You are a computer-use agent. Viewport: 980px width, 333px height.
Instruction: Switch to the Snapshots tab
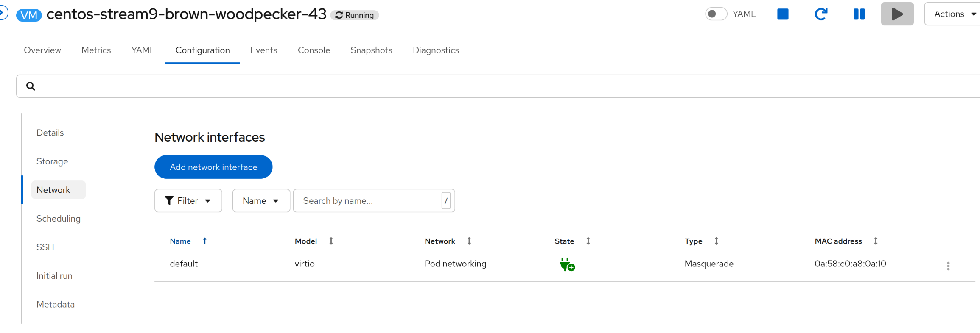point(371,50)
